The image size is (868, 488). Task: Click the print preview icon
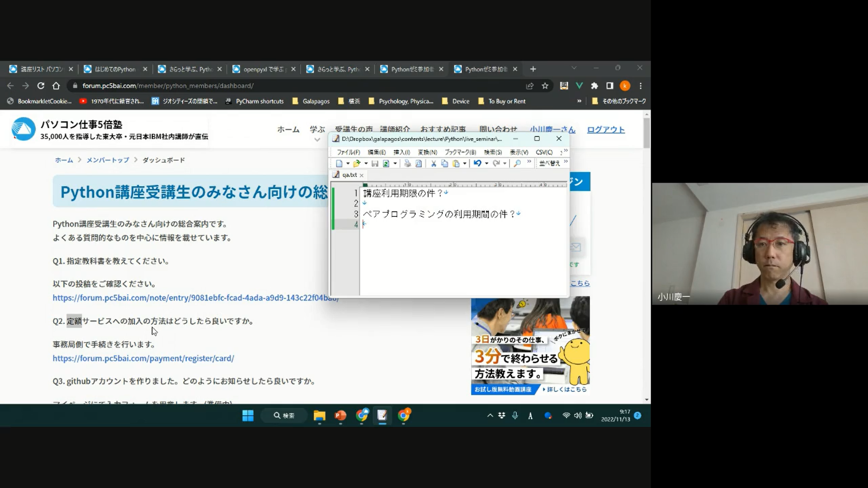(419, 164)
